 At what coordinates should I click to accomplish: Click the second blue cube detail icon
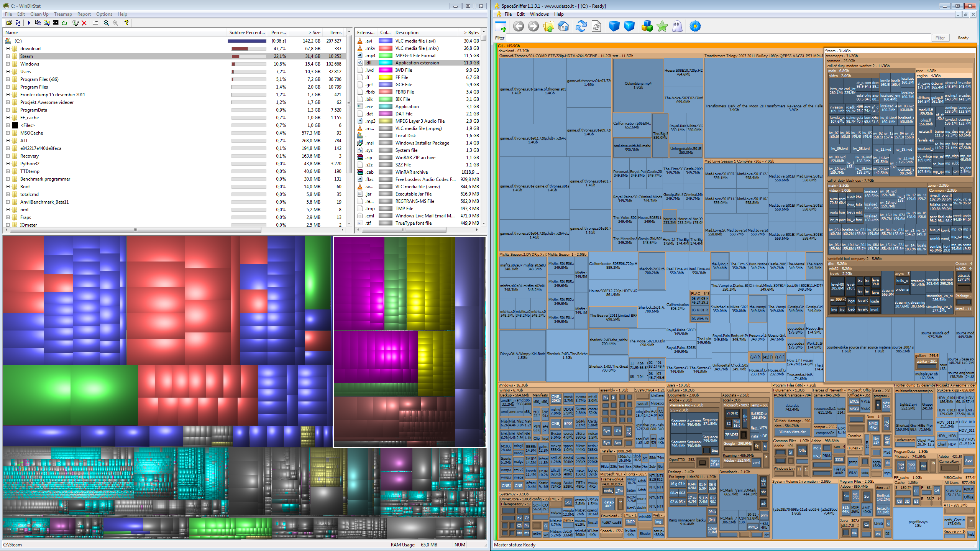[x=629, y=26]
